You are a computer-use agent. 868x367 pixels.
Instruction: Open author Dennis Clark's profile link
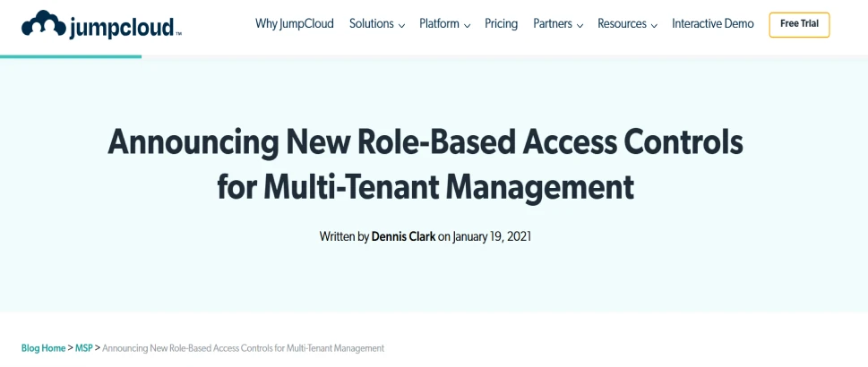[404, 236]
